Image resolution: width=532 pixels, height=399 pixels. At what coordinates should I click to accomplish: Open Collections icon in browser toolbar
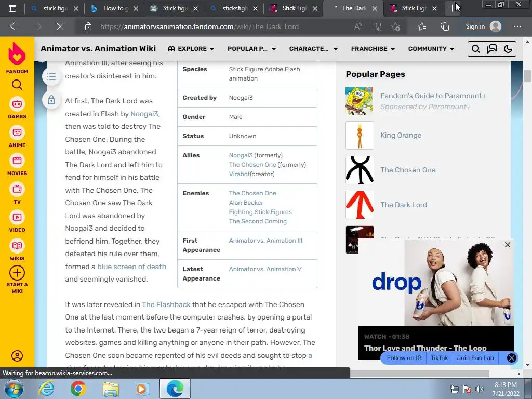click(x=445, y=26)
